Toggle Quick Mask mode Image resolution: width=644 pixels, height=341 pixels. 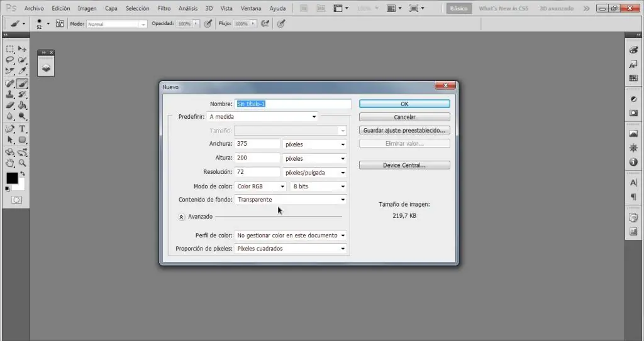16,200
